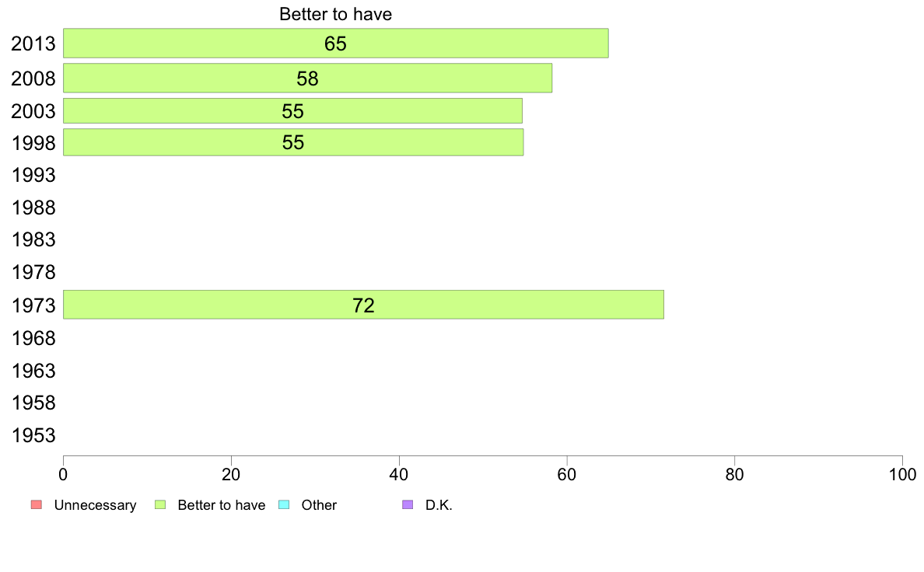Click the Better to have legend label
Image resolution: width=924 pixels, height=572 pixels.
(x=222, y=505)
